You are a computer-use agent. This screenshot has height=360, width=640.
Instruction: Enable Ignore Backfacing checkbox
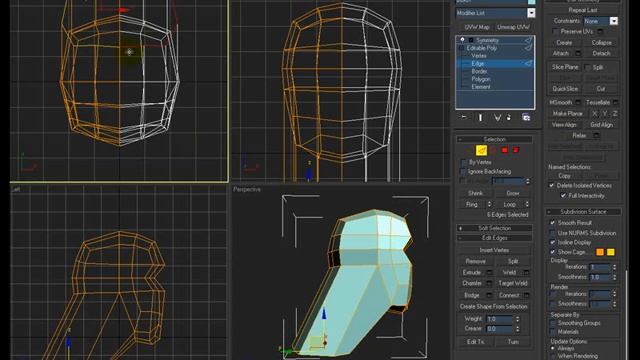[x=463, y=172]
